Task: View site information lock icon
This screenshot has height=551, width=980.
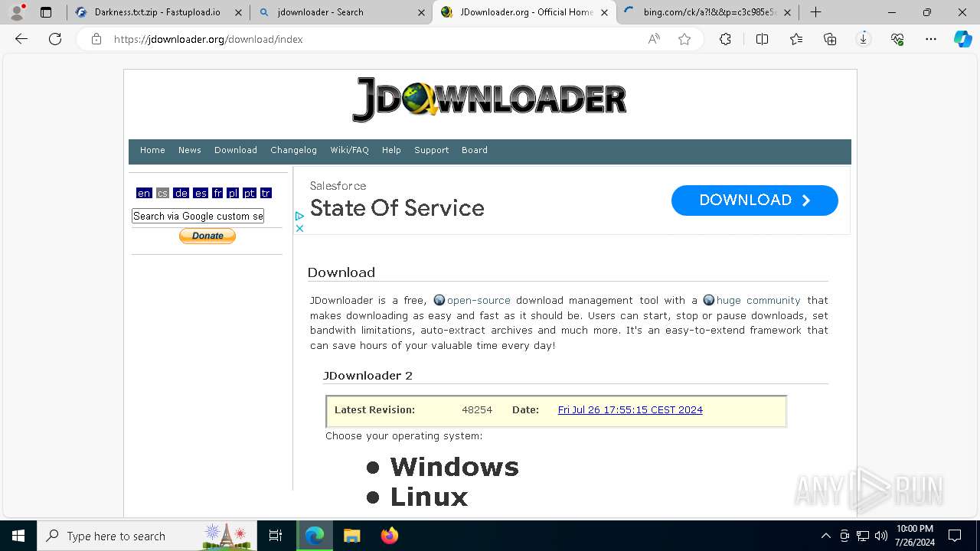Action: click(96, 39)
